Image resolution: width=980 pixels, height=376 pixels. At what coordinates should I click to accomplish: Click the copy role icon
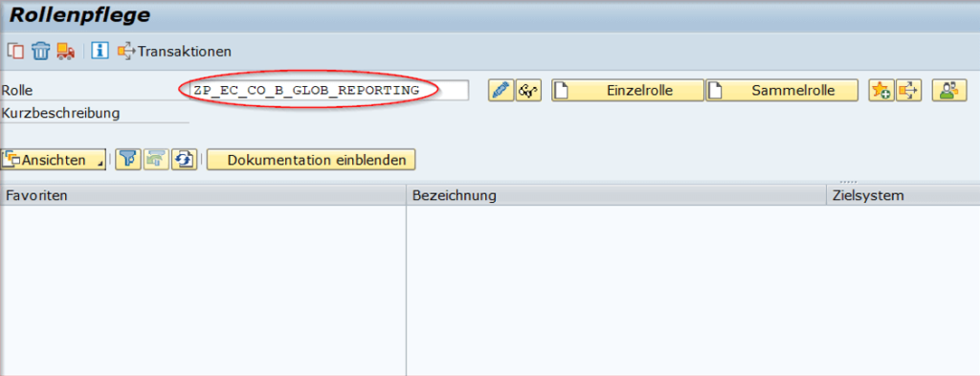pos(15,51)
